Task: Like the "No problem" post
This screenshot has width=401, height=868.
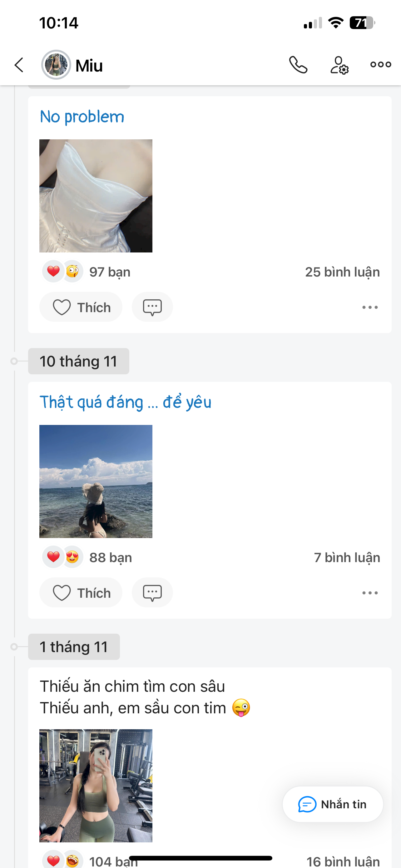Action: click(x=81, y=307)
